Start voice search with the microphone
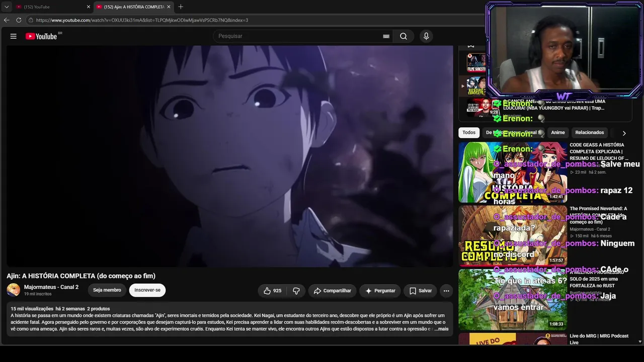Viewport: 644px width, 362px height. pyautogui.click(x=426, y=36)
